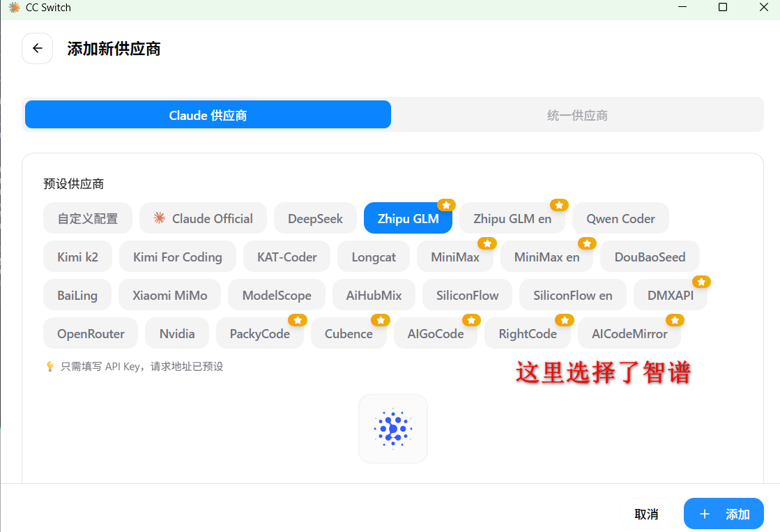
Task: Click the back arrow button
Action: [38, 48]
